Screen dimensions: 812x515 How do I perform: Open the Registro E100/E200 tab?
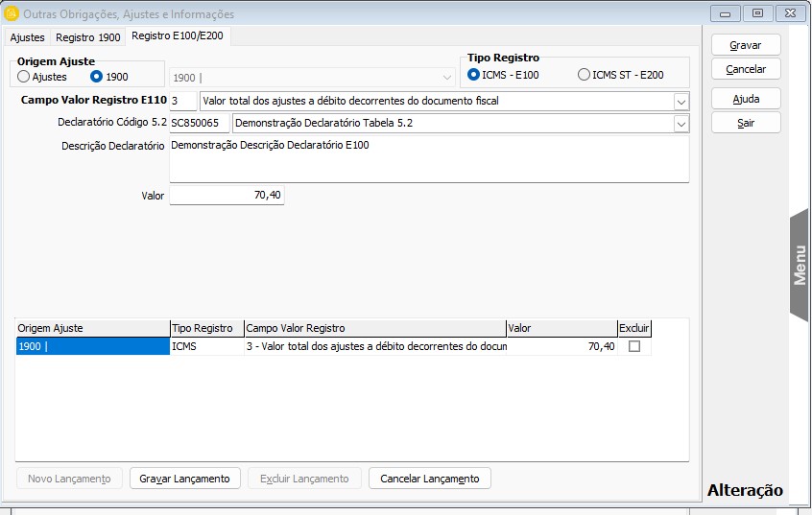pyautogui.click(x=177, y=36)
